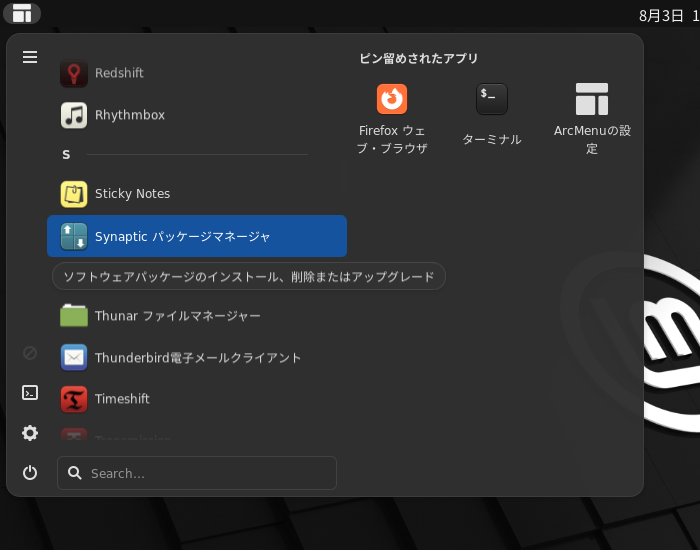Select Sticky Notes label
Screen dimensions: 700x550
click(x=132, y=194)
